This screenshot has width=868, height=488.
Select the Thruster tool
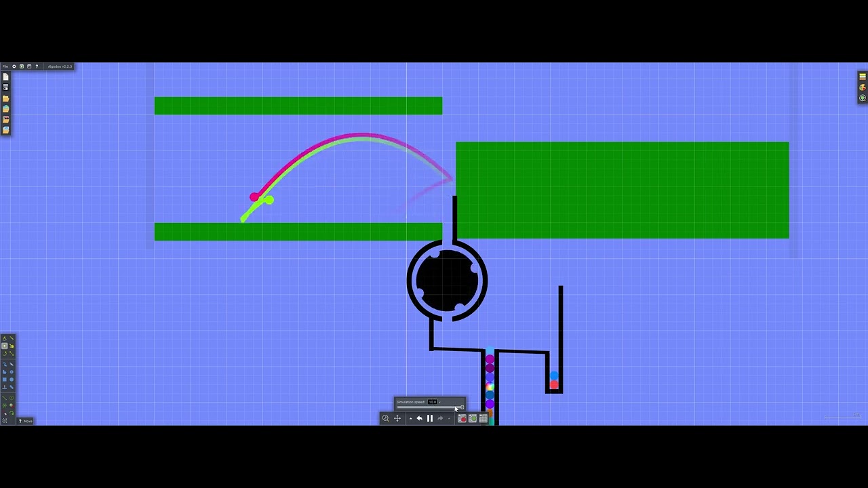[x=12, y=405]
